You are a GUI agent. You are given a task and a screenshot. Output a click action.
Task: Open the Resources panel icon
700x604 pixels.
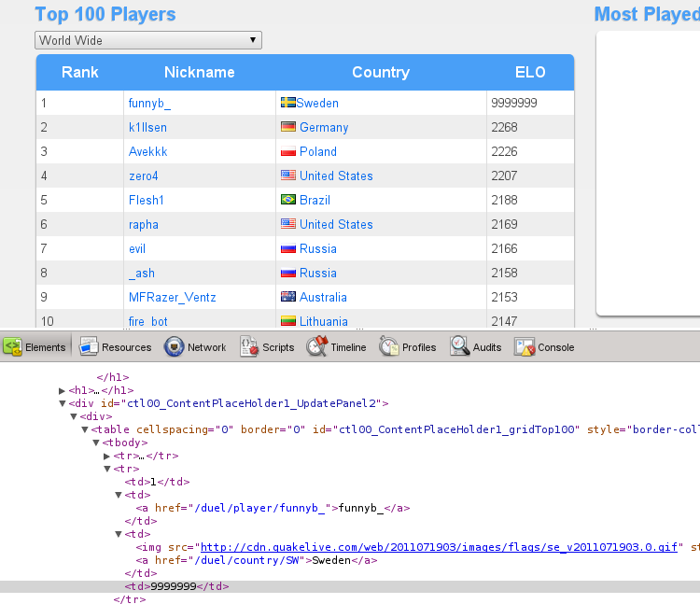point(90,347)
